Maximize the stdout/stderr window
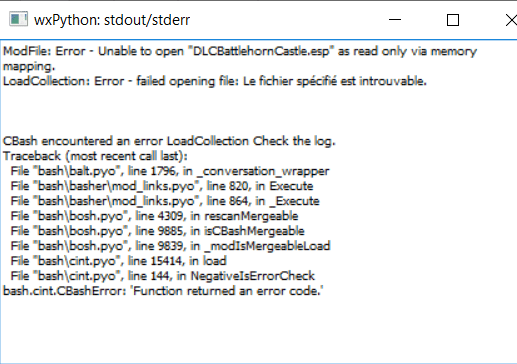The image size is (517, 364). [x=453, y=20]
